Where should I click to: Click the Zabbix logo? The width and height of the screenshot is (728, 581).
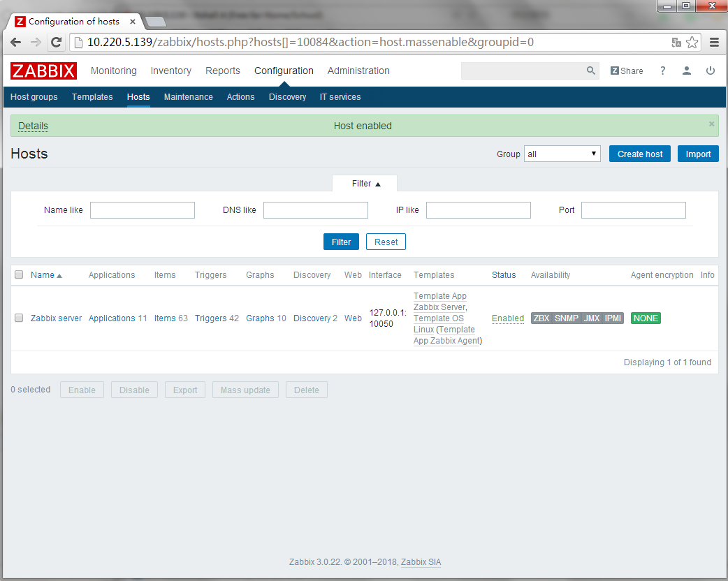[43, 71]
